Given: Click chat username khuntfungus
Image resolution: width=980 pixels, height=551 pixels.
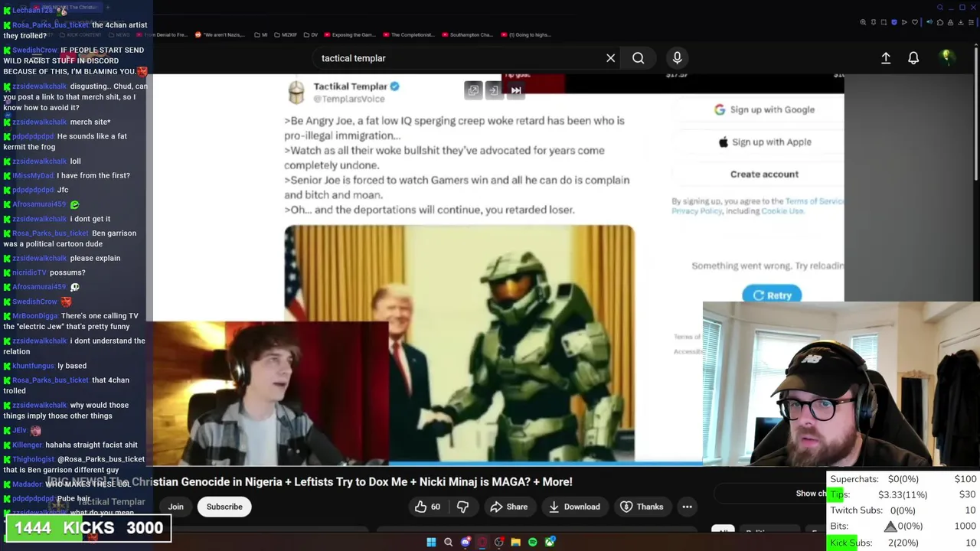Looking at the screenshot, I should click(x=33, y=366).
